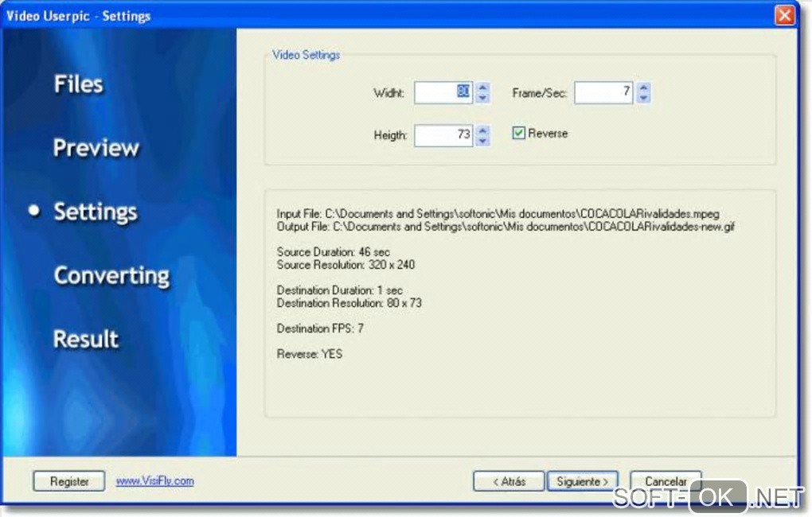
Task: Click the Register button
Action: point(69,481)
